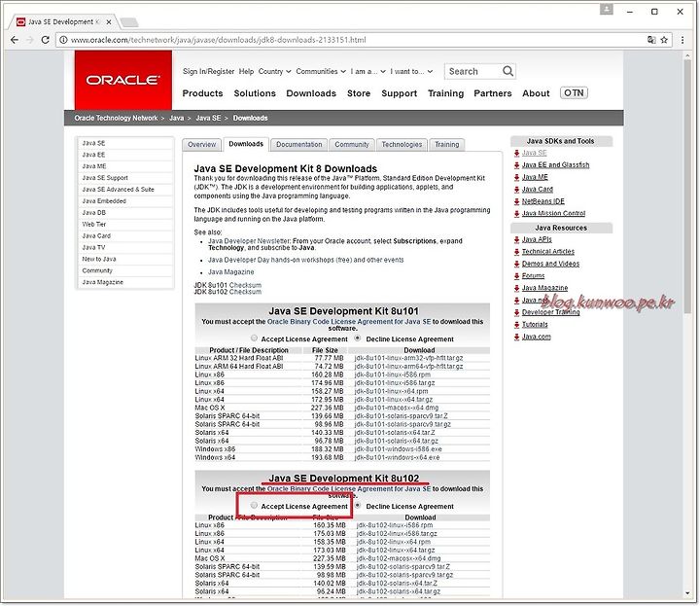Select Decline License Agreement for JDK 8u102
700x606 pixels.
(x=358, y=505)
